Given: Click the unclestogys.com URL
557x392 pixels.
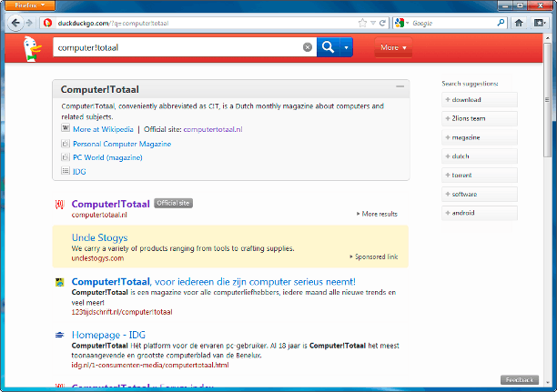Looking at the screenshot, I should point(97,258).
